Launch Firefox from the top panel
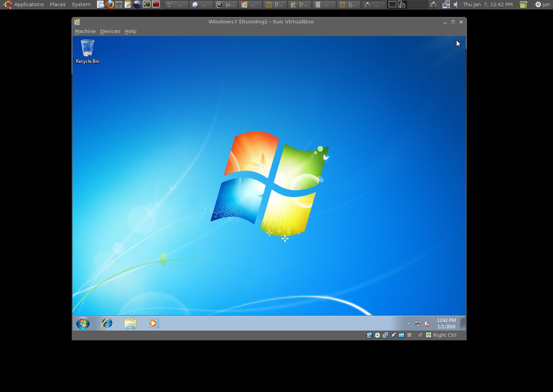This screenshot has height=392, width=553. [109, 5]
